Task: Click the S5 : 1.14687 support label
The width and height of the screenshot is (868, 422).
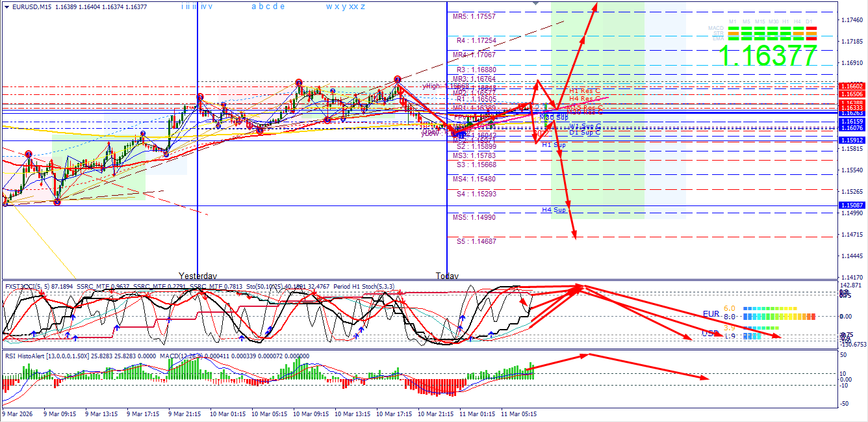Action: point(476,241)
